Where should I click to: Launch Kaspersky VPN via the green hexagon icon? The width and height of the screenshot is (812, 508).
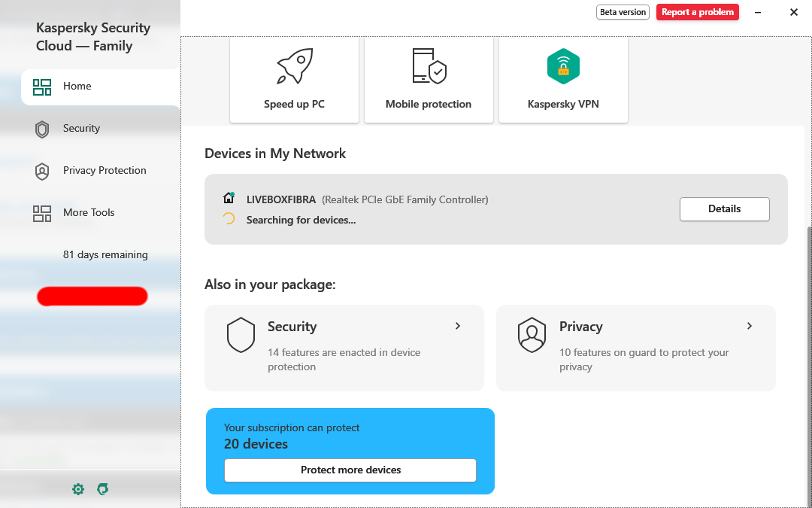tap(563, 67)
